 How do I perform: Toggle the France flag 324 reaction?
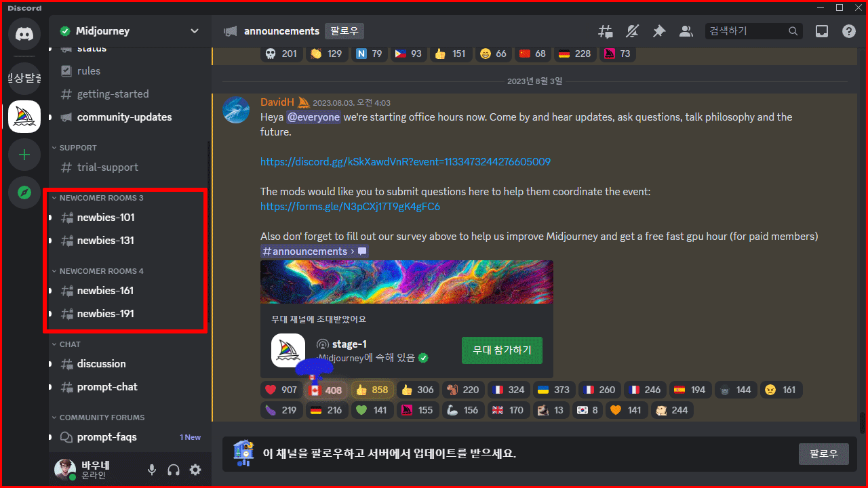507,390
